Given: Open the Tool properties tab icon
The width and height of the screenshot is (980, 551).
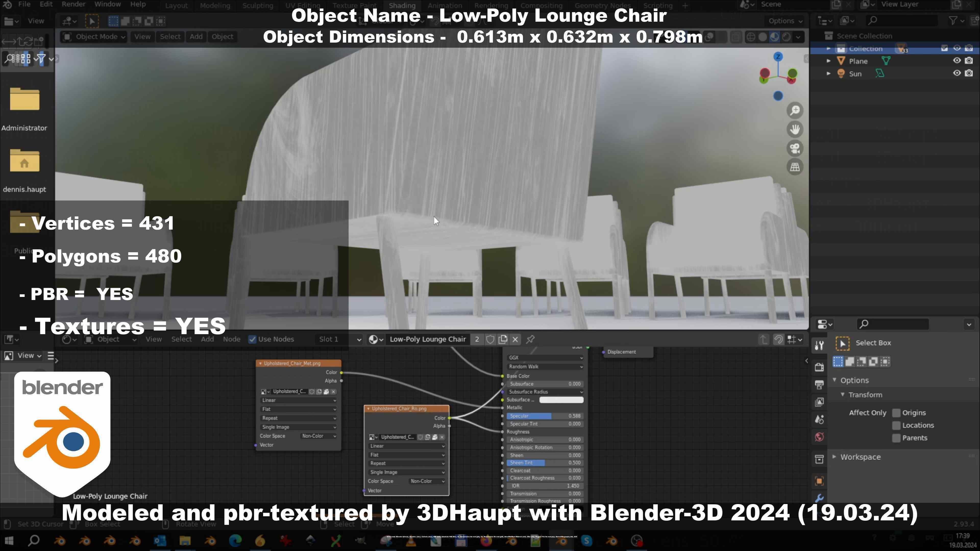Looking at the screenshot, I should coord(819,345).
